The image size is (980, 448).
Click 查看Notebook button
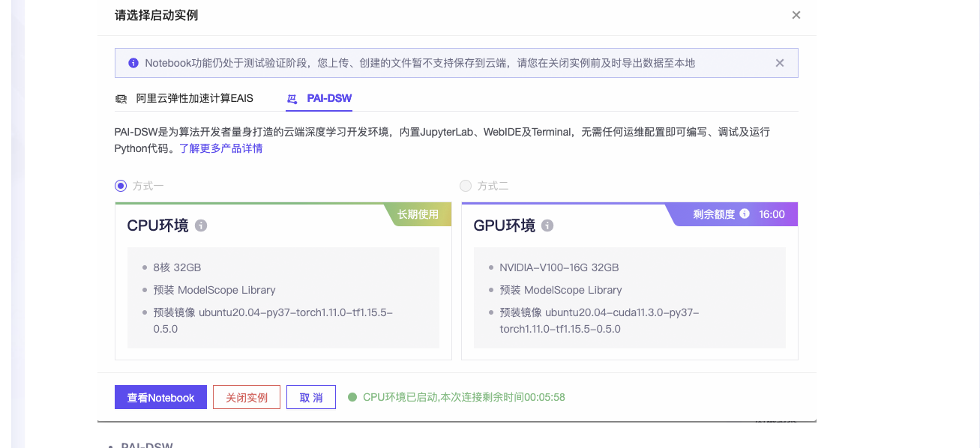click(160, 398)
